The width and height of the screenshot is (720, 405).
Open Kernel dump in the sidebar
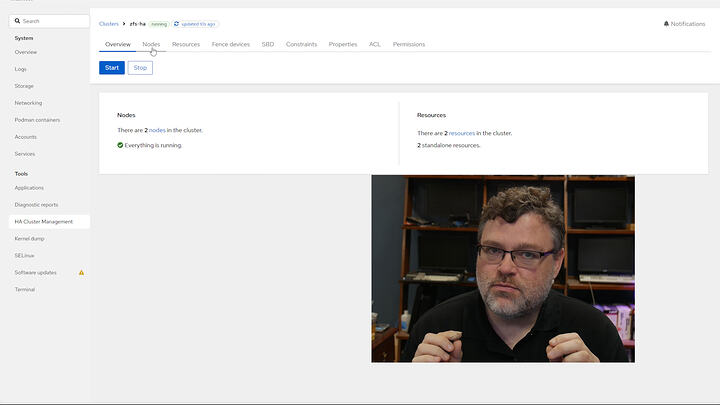pos(29,239)
